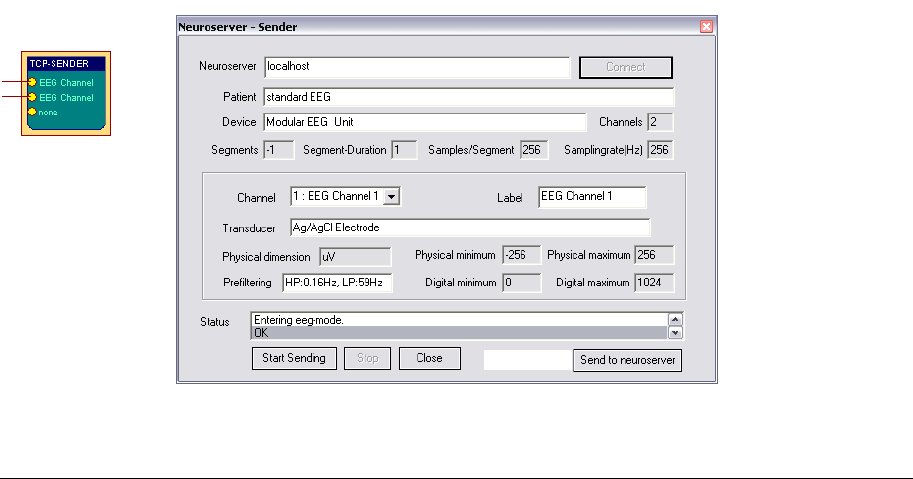913x479 pixels.
Task: Click the empty field beside Send to neuroserver
Action: [x=528, y=360]
